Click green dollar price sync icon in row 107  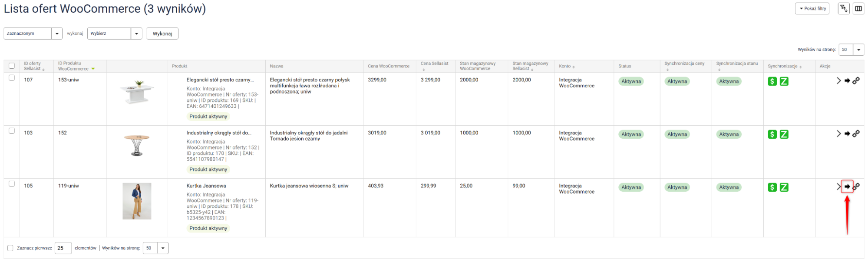(x=772, y=81)
